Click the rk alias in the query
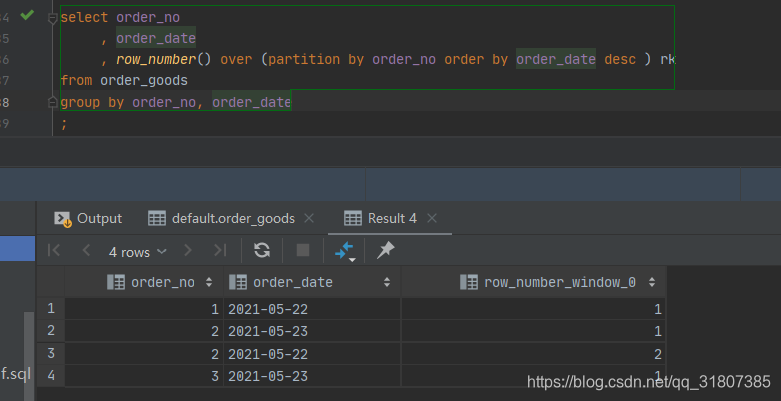This screenshot has height=401, width=781. 668,59
